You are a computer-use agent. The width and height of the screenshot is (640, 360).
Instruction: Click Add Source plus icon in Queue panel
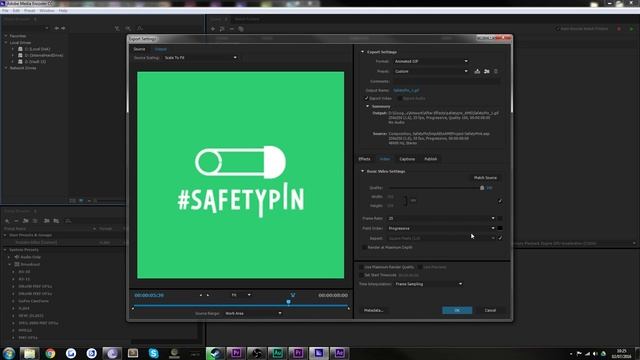tap(213, 29)
